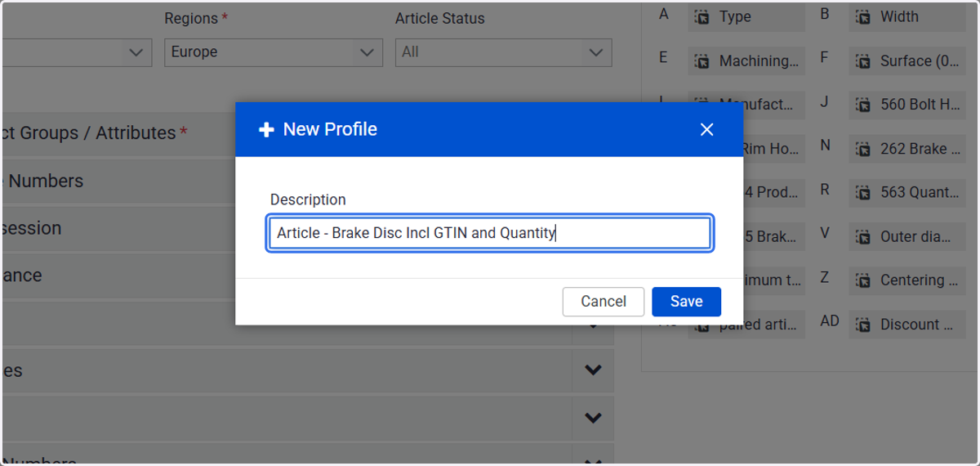Viewport: 980px width, 466px height.
Task: Expand the section row ending in 'es'
Action: click(307, 370)
